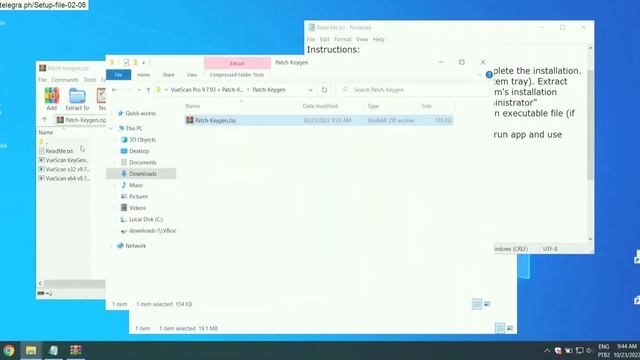The width and height of the screenshot is (640, 360).
Task: Go up one level in WinRAR window
Action: (44, 120)
